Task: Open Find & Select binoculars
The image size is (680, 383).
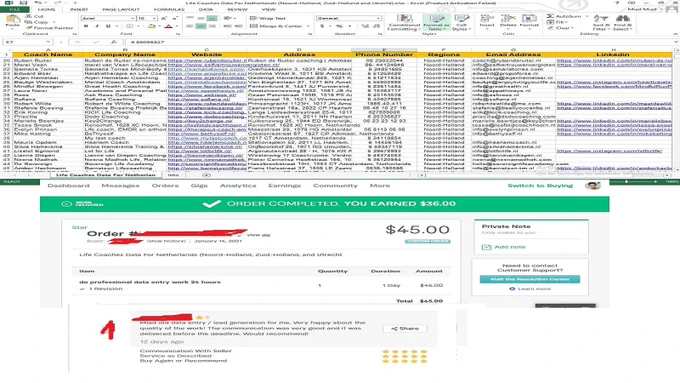Action: [622, 23]
